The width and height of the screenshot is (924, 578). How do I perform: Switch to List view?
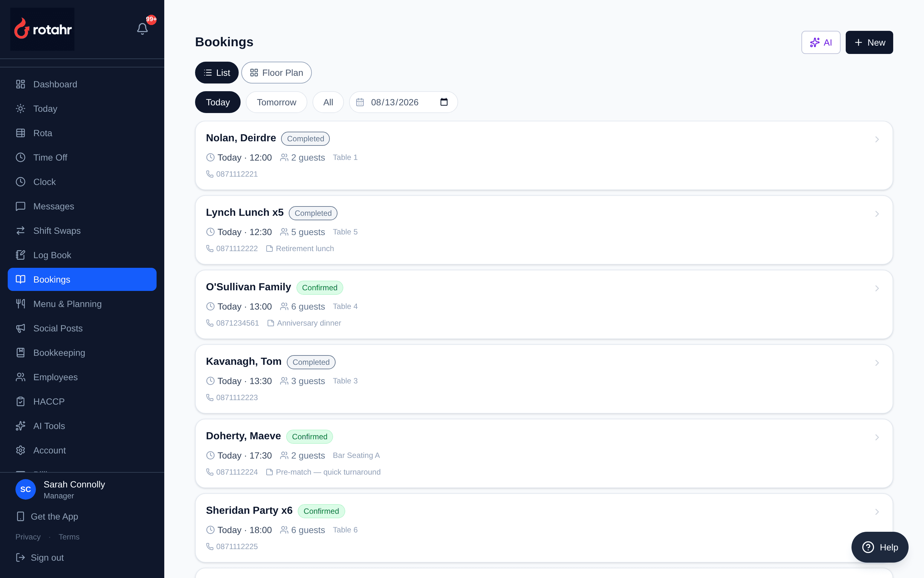pyautogui.click(x=217, y=73)
